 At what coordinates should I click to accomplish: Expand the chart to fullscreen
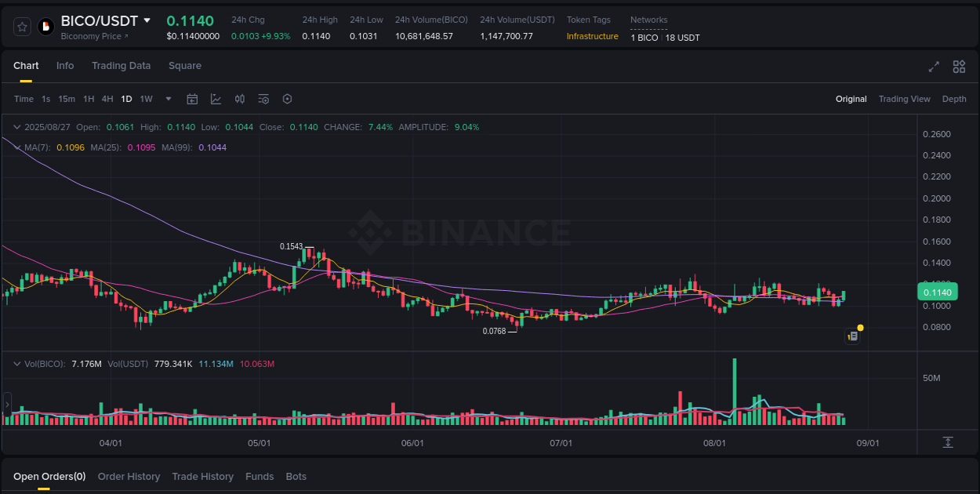(x=933, y=67)
